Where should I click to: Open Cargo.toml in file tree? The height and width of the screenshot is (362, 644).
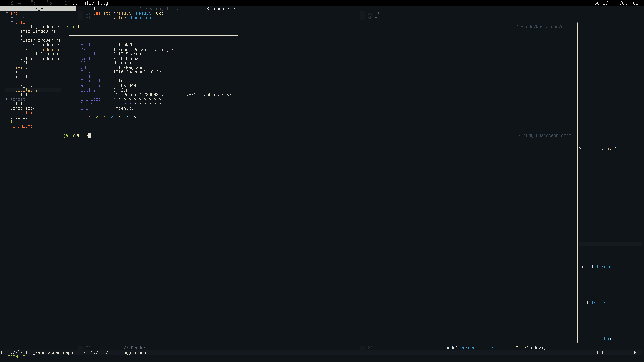click(x=23, y=113)
